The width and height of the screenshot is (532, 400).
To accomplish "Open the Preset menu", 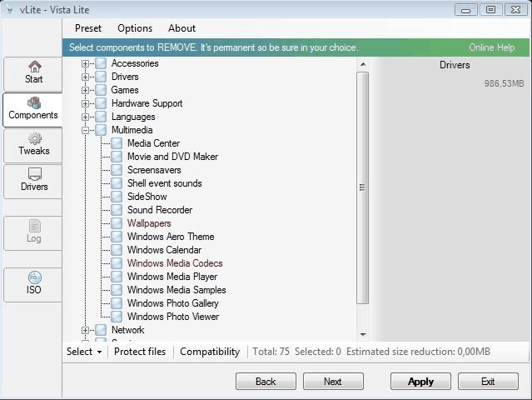I will pos(88,28).
